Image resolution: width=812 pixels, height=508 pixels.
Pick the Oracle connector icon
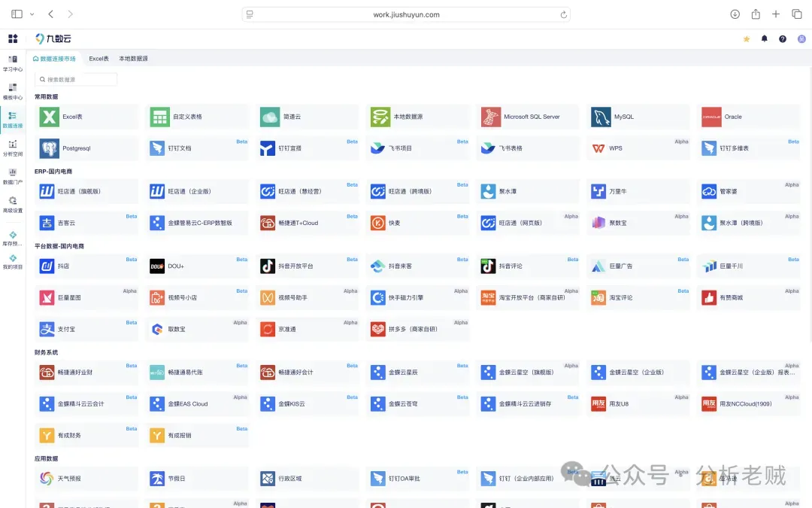point(711,117)
